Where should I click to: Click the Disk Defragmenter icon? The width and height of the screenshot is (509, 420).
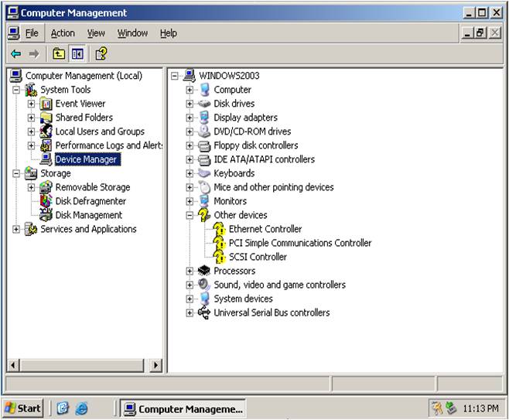[46, 201]
